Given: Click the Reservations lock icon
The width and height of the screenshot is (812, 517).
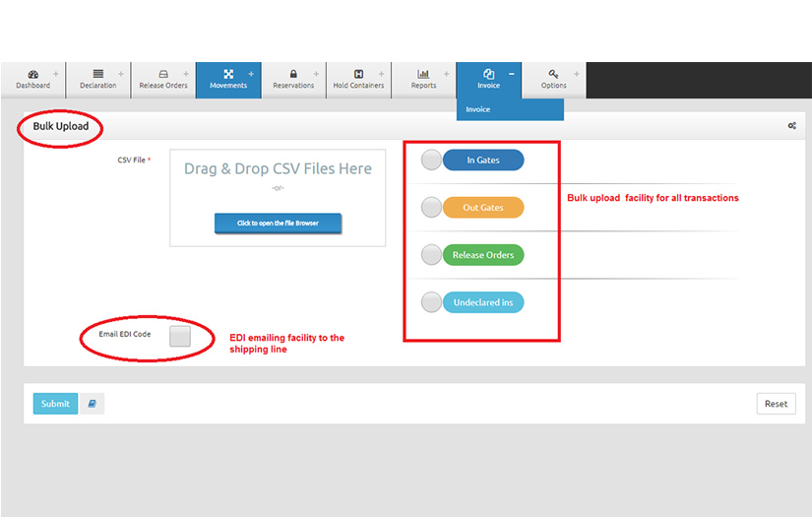Looking at the screenshot, I should 293,74.
